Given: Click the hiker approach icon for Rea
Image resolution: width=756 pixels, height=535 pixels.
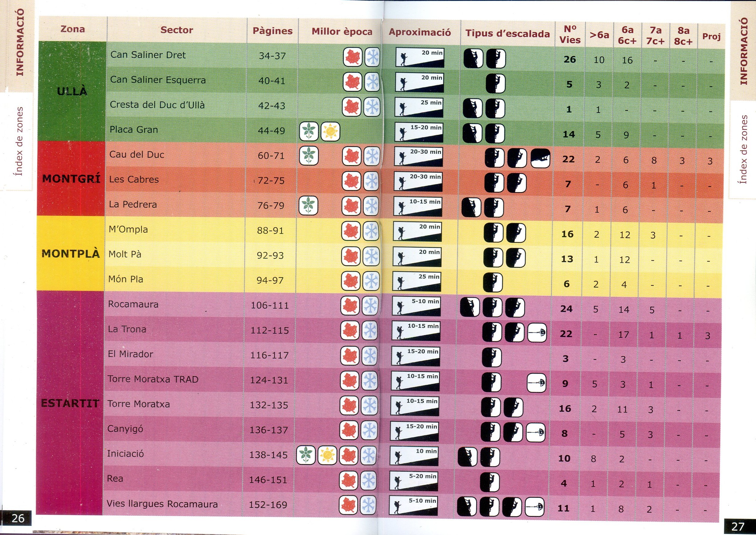Looking at the screenshot, I should [x=414, y=481].
